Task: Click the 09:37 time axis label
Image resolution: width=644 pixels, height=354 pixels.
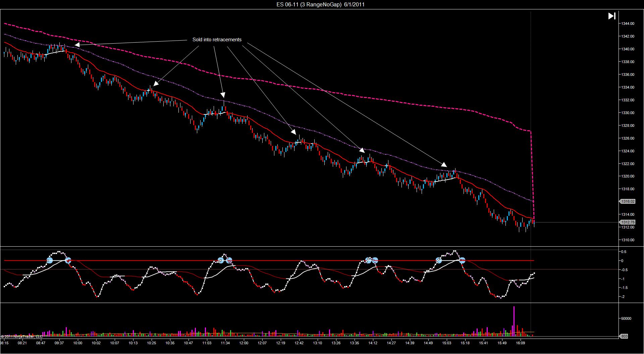Action: pos(59,343)
